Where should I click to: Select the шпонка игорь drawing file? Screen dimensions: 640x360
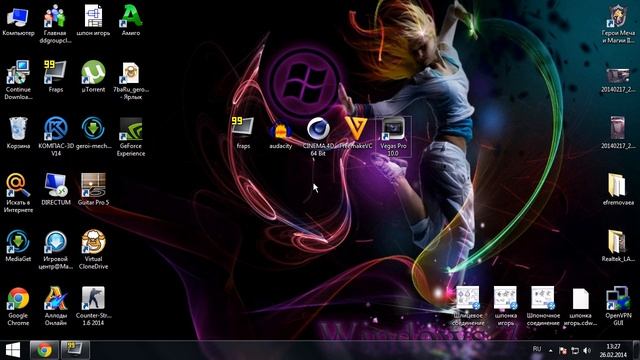(505, 306)
